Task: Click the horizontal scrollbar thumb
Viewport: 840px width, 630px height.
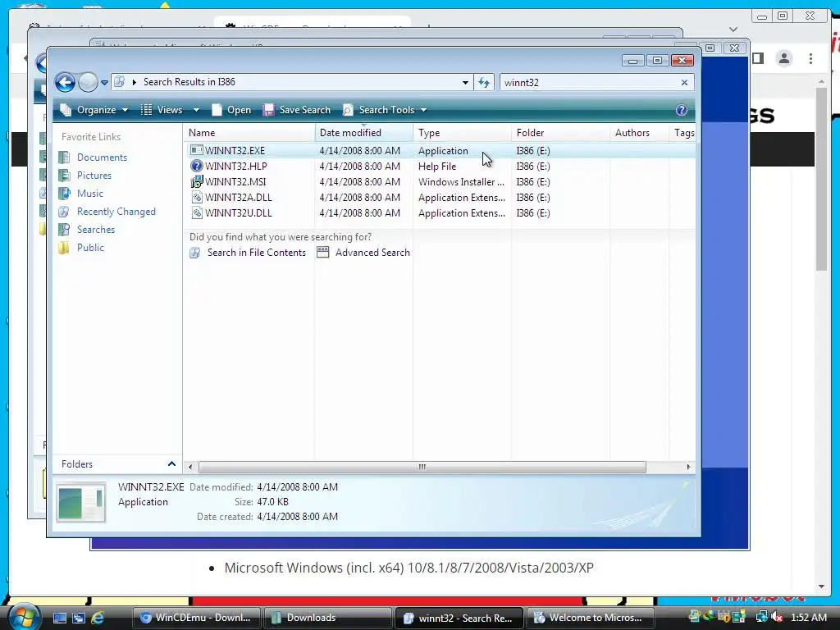Action: tap(422, 467)
